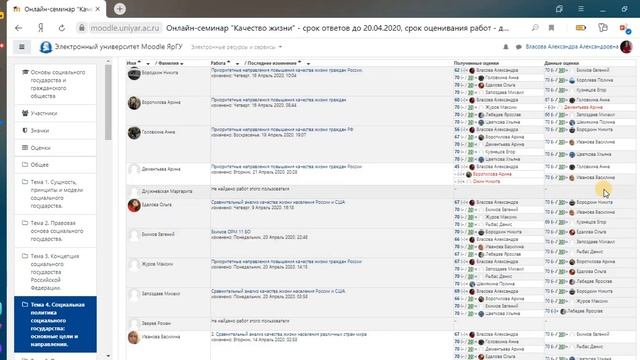Click the folder icon beside Общее
The width and height of the screenshot is (640, 360).
click(x=25, y=164)
